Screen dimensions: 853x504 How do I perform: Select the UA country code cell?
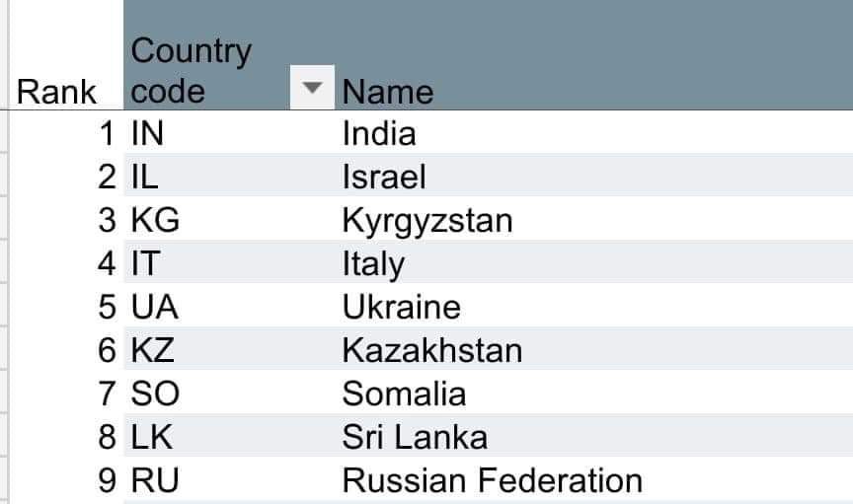pyautogui.click(x=229, y=305)
